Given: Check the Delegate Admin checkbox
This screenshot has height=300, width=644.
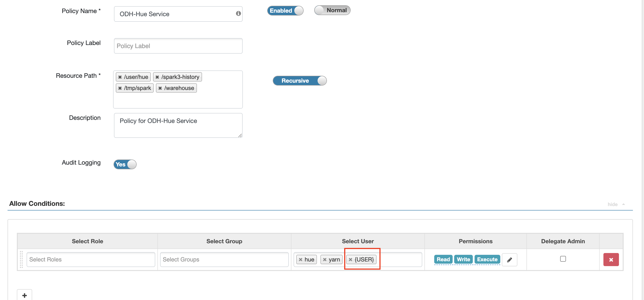Looking at the screenshot, I should (x=563, y=259).
